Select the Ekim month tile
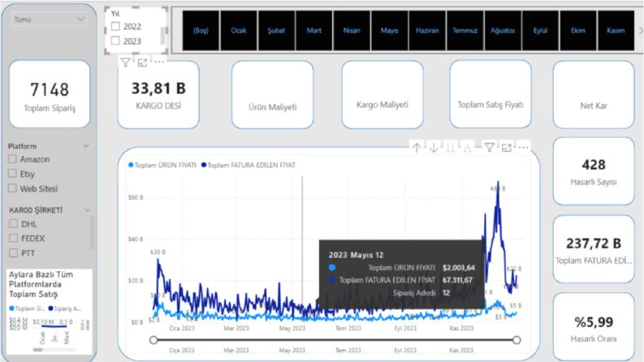The image size is (644, 362). 578,30
